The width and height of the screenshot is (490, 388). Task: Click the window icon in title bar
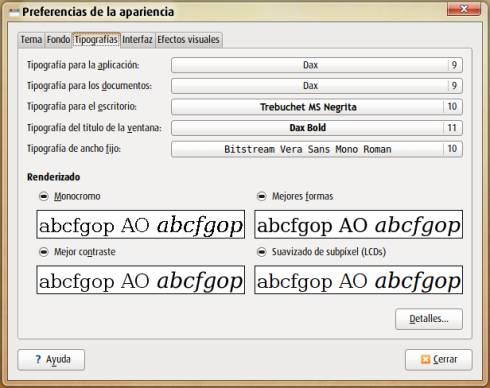pos(14,12)
